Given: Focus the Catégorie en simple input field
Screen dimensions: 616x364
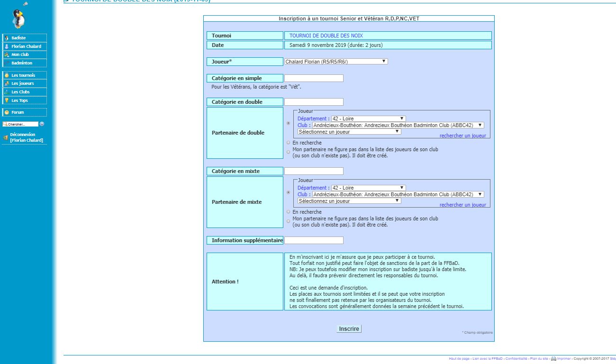Looking at the screenshot, I should [314, 78].
